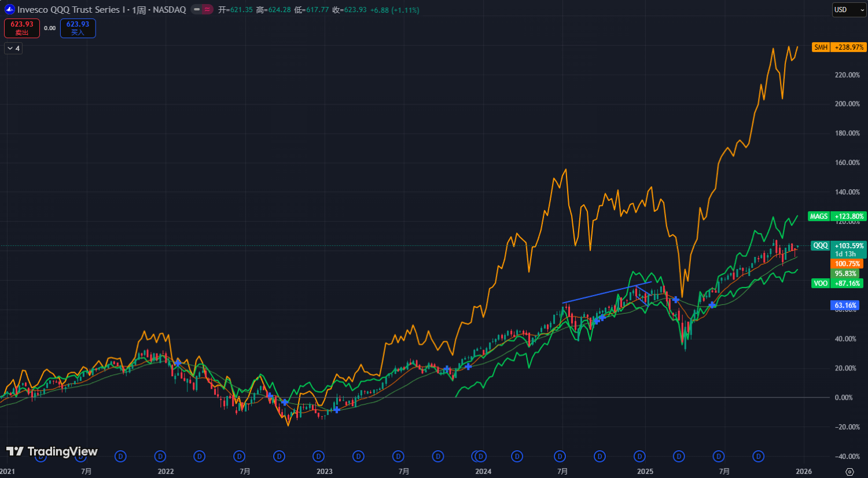Click the orange 100.75% moving average label
This screenshot has height=478, width=868.
(847, 264)
